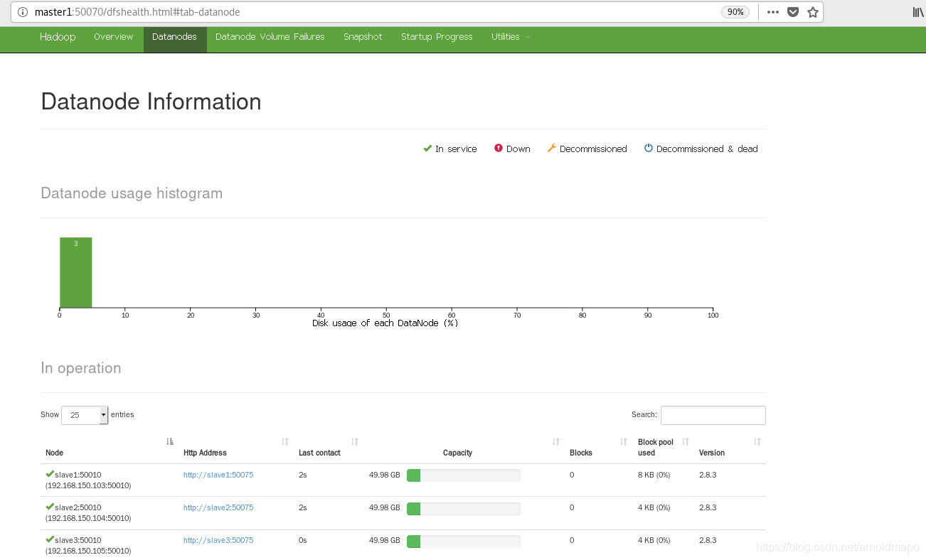Click IP text 192.168.150.103:50010
This screenshot has height=560, width=926.
point(88,485)
